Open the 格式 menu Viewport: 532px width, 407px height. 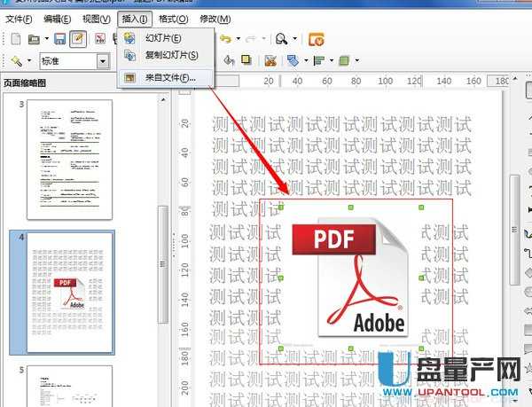point(173,19)
